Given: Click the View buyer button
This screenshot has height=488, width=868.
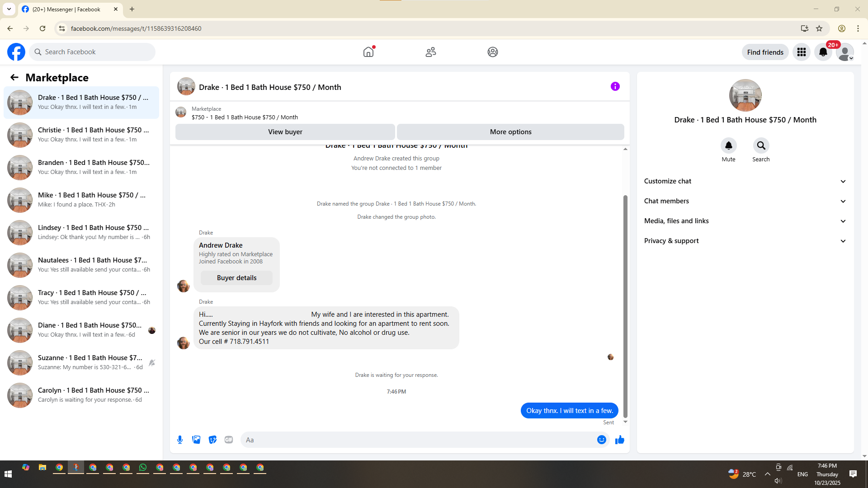Looking at the screenshot, I should coord(285,132).
